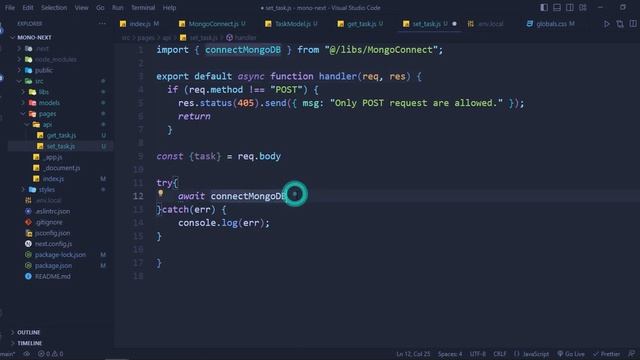Open the Selection menu
The width and height of the screenshot is (640, 360).
tap(54, 7)
